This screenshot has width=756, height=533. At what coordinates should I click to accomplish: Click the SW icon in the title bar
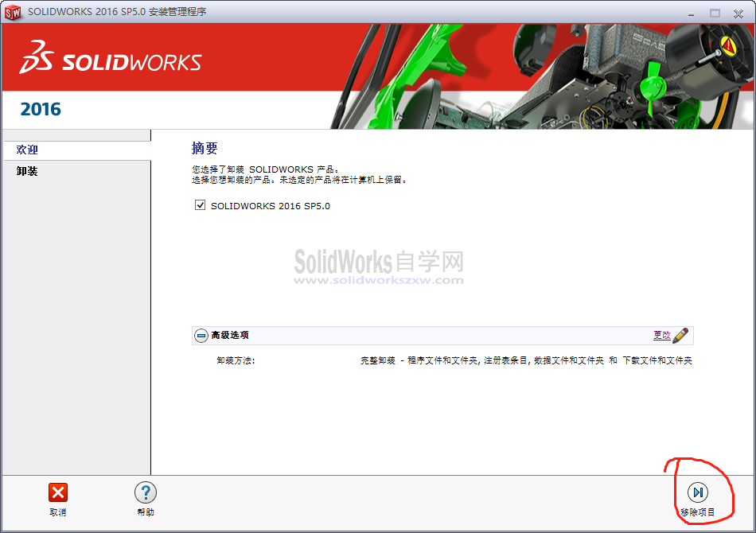14,13
